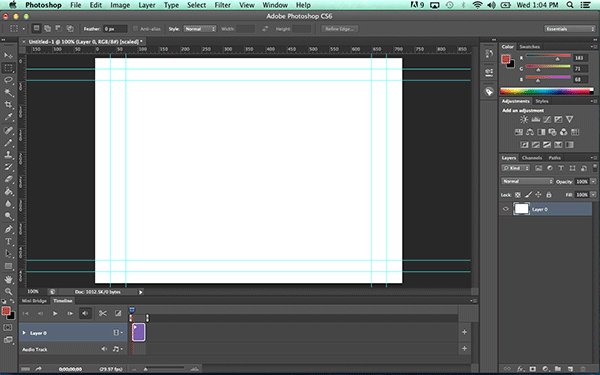Select the Horizontal Type tool

(8, 241)
